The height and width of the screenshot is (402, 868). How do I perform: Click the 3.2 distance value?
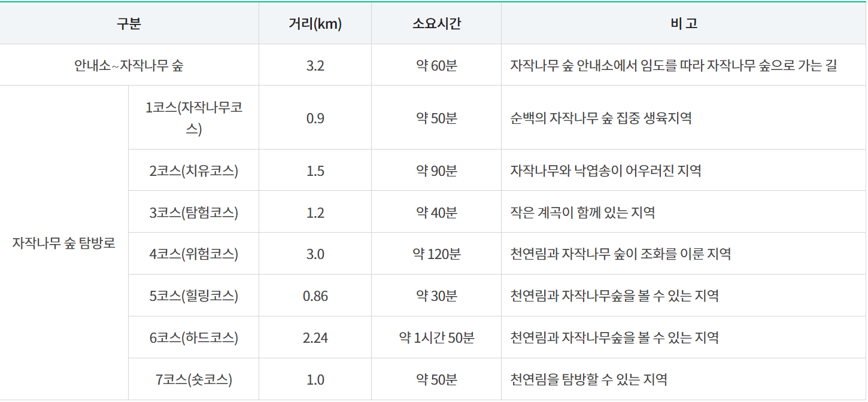click(x=314, y=64)
